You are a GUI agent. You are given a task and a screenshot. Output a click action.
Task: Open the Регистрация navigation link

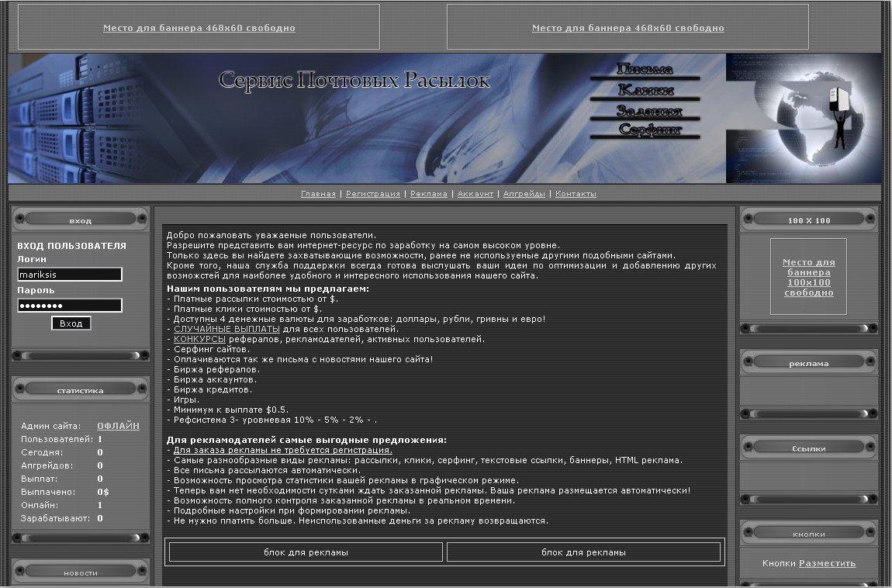(x=373, y=194)
